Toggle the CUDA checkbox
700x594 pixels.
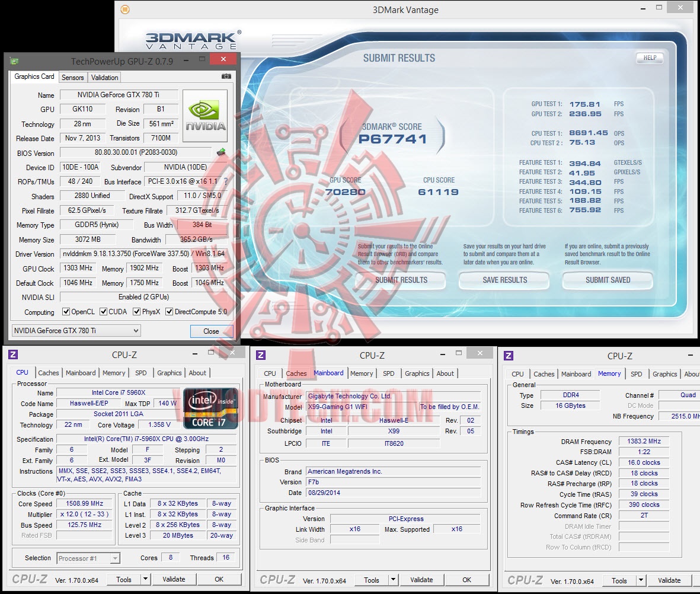(103, 312)
